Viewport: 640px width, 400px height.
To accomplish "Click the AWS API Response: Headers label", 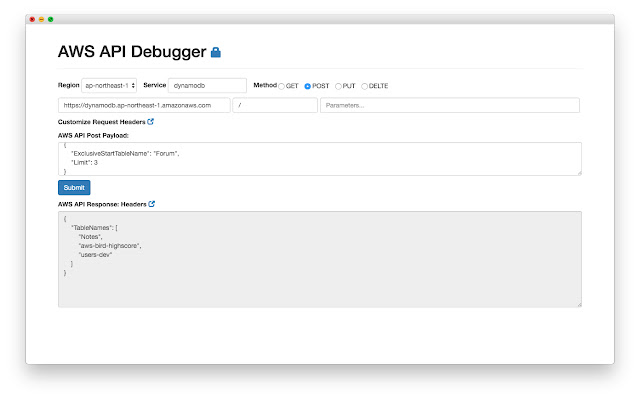I will pyautogui.click(x=102, y=204).
